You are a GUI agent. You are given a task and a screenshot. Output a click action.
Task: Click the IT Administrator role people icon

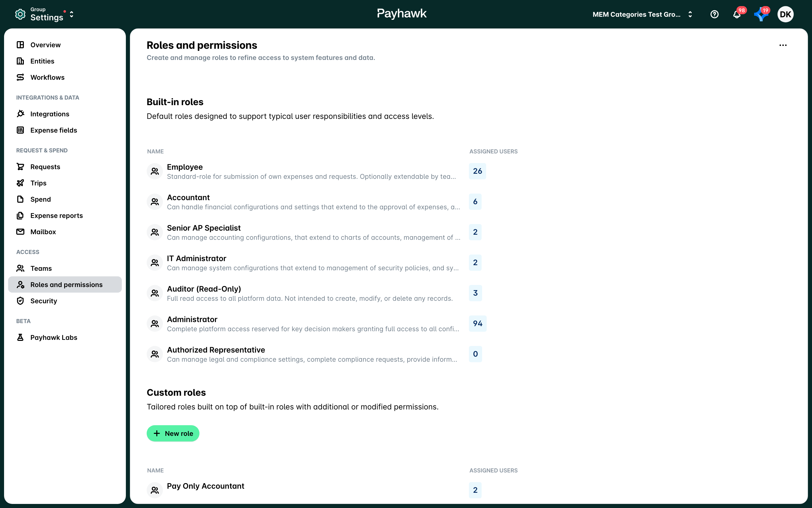[x=155, y=262]
